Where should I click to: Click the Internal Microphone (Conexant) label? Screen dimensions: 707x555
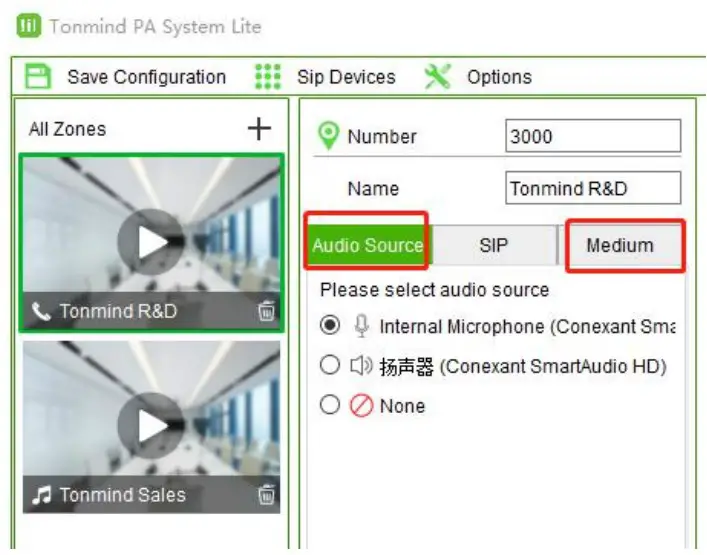527,327
